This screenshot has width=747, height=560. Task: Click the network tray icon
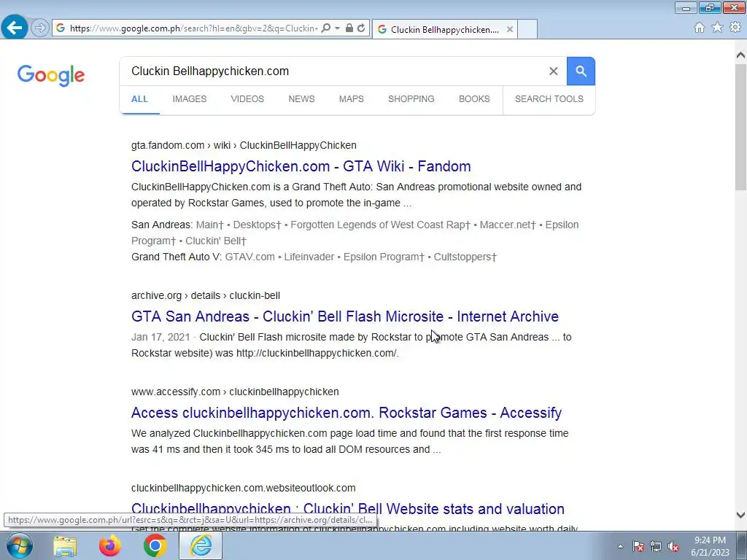tap(656, 547)
